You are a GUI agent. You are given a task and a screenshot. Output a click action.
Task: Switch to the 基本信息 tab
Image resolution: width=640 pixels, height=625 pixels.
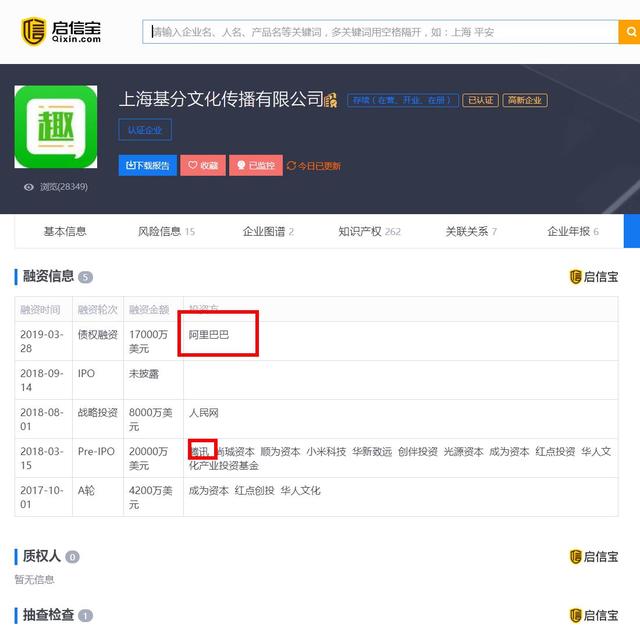click(65, 231)
